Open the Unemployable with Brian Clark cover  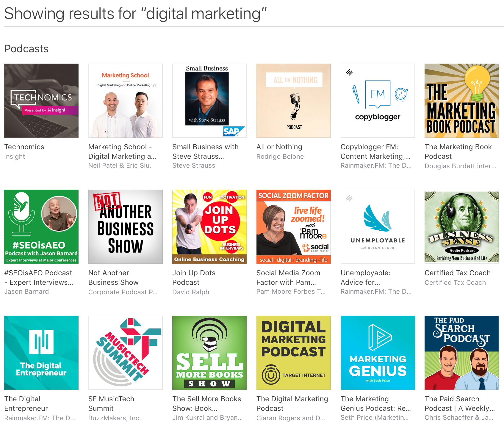(x=378, y=227)
